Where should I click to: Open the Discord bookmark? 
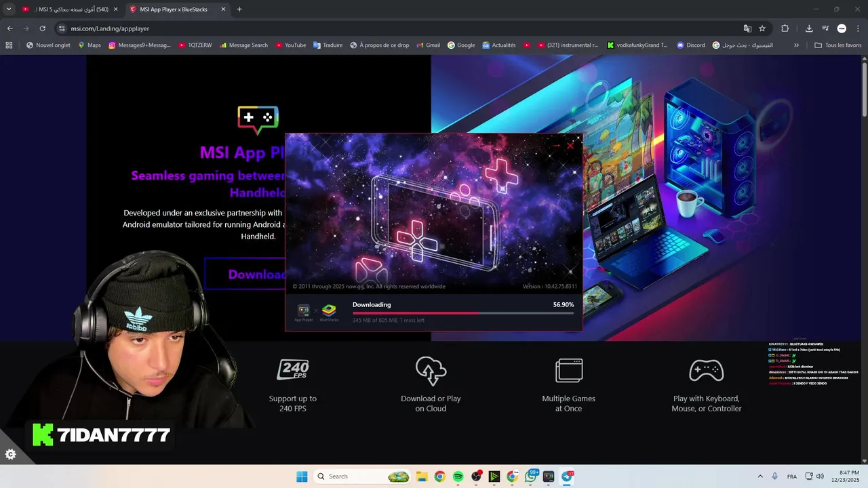click(690, 45)
